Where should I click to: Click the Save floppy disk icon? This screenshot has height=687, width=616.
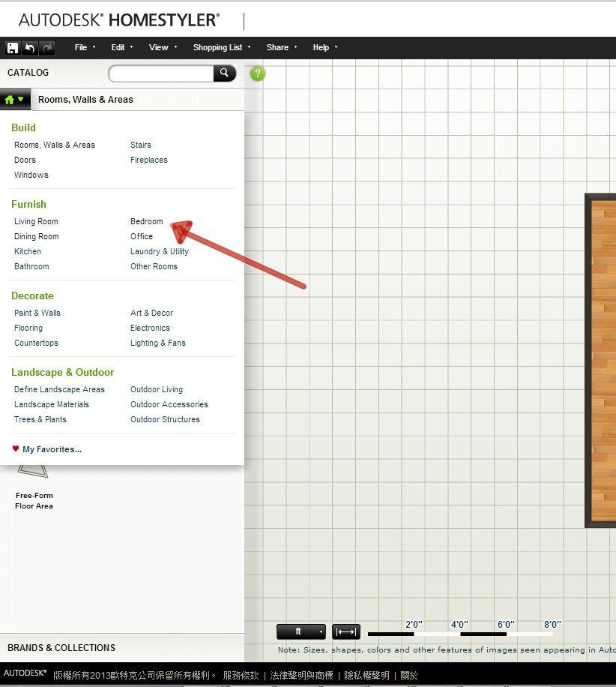coord(13,48)
